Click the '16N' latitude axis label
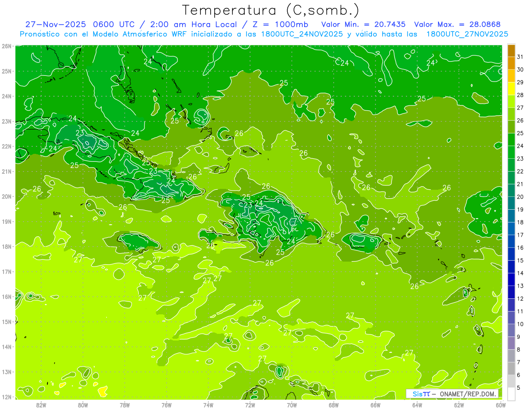532x411 pixels. coord(6,297)
